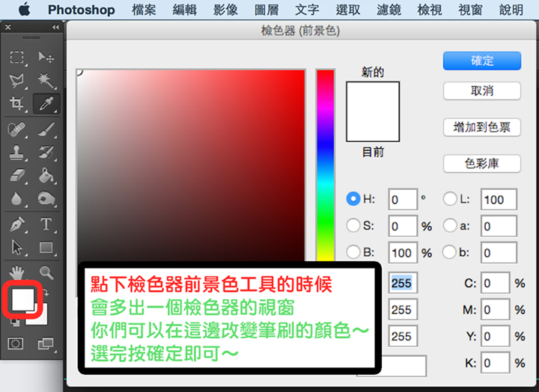
Task: Click the K black percent field
Action: pyautogui.click(x=496, y=363)
